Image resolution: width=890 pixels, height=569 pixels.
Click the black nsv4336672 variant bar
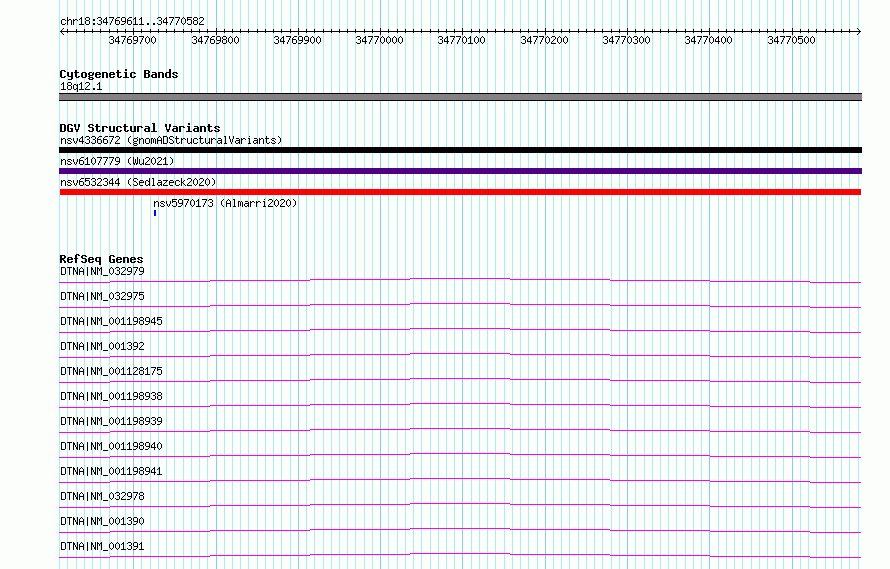(460, 150)
